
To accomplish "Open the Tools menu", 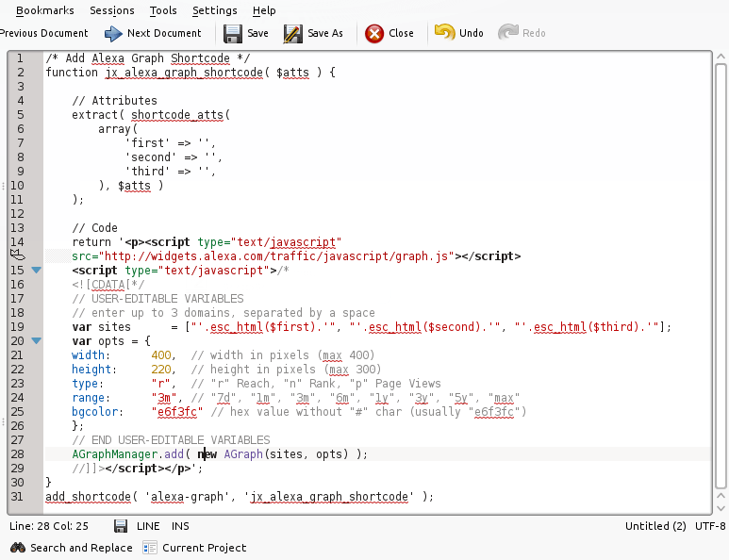I will tap(163, 10).
